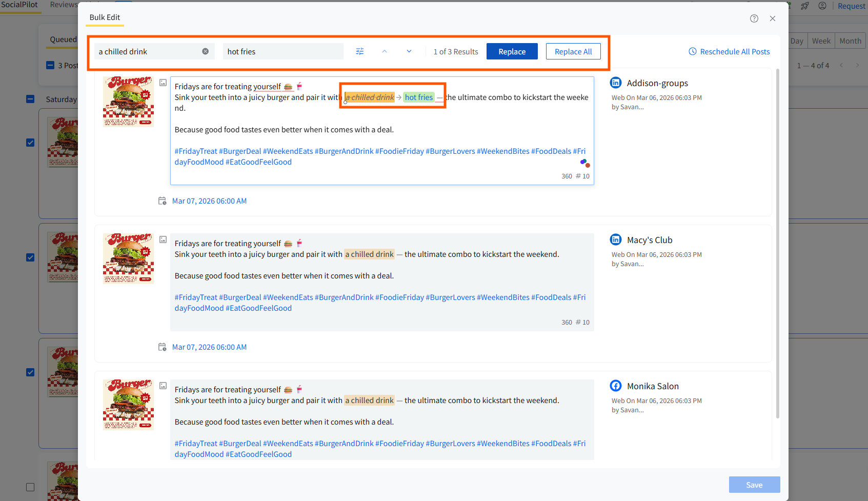Check the unchecked fourth queued post checkbox
The width and height of the screenshot is (868, 501).
[x=30, y=487]
